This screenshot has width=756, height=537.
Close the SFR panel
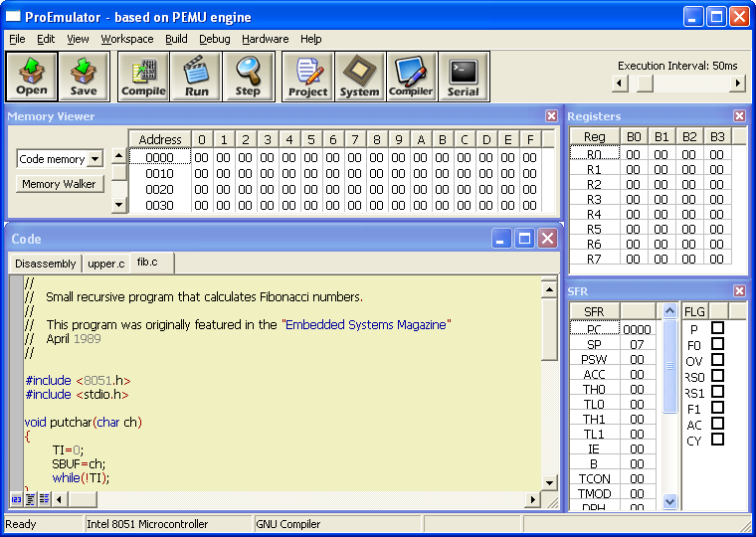tap(739, 290)
